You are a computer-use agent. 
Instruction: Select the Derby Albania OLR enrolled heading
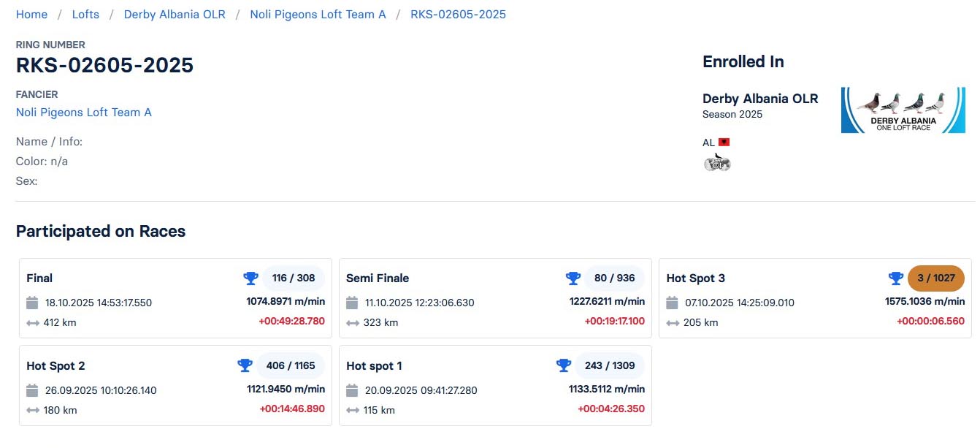[x=760, y=99]
